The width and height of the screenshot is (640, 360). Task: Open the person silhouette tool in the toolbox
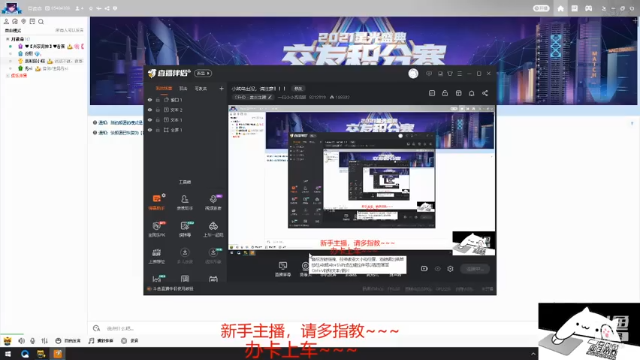coord(185,202)
